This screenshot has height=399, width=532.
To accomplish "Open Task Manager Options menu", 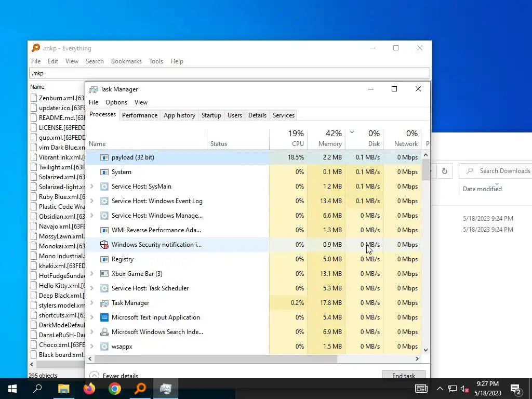I will point(116,102).
